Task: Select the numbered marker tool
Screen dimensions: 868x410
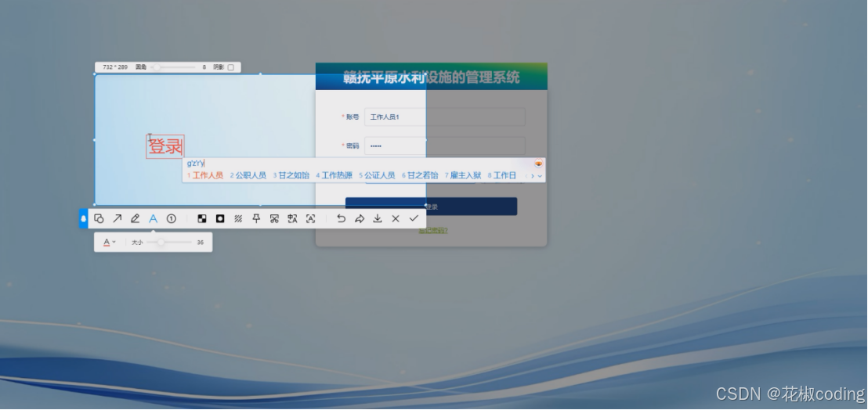Action: (172, 219)
